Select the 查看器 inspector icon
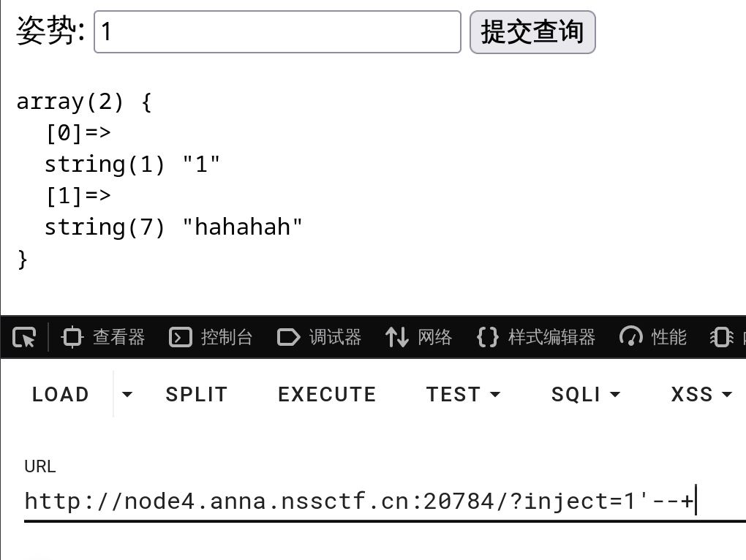The image size is (746, 560). pos(72,336)
